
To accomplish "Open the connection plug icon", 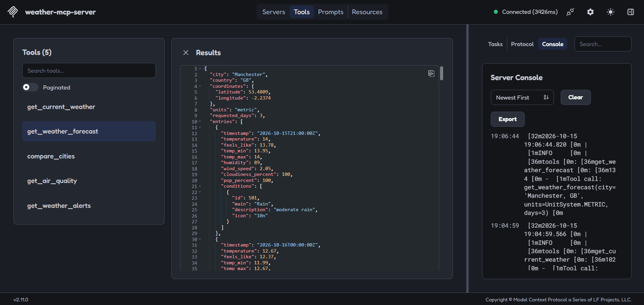I will (x=570, y=12).
